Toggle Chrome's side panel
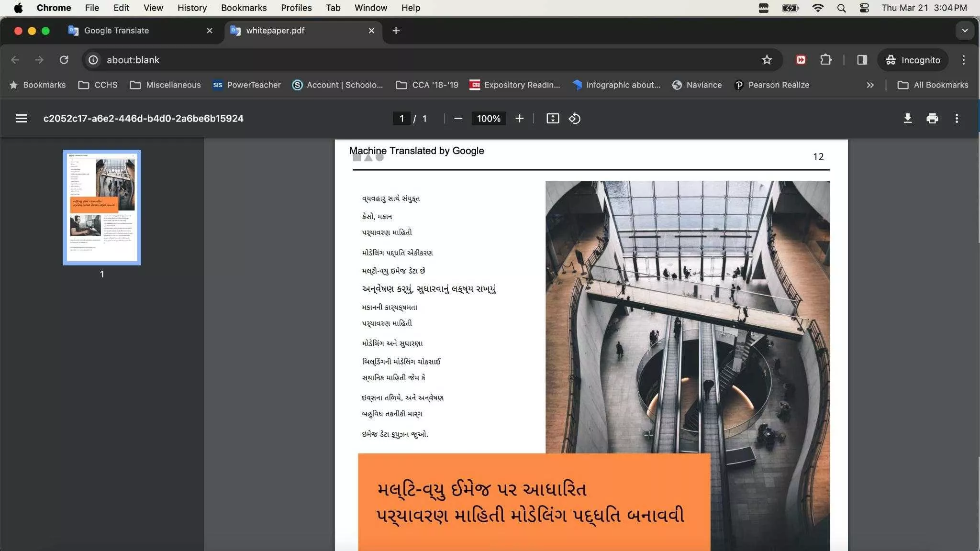 pos(862,60)
